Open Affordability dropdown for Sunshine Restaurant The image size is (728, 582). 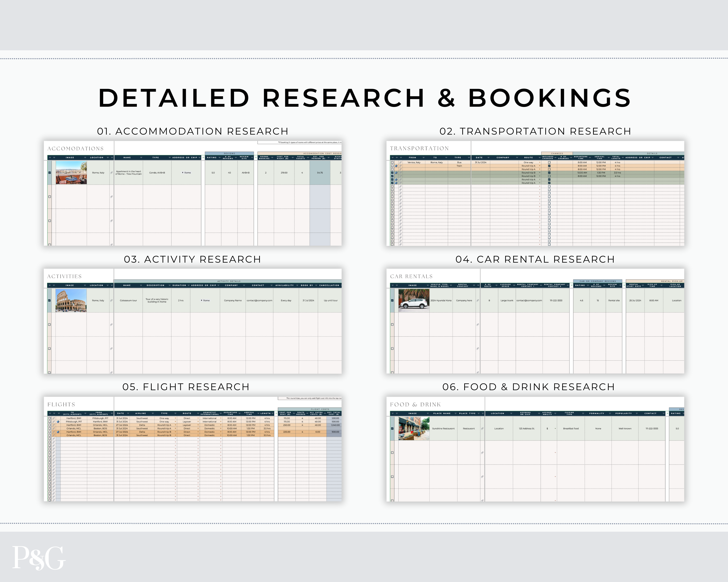tap(555, 428)
